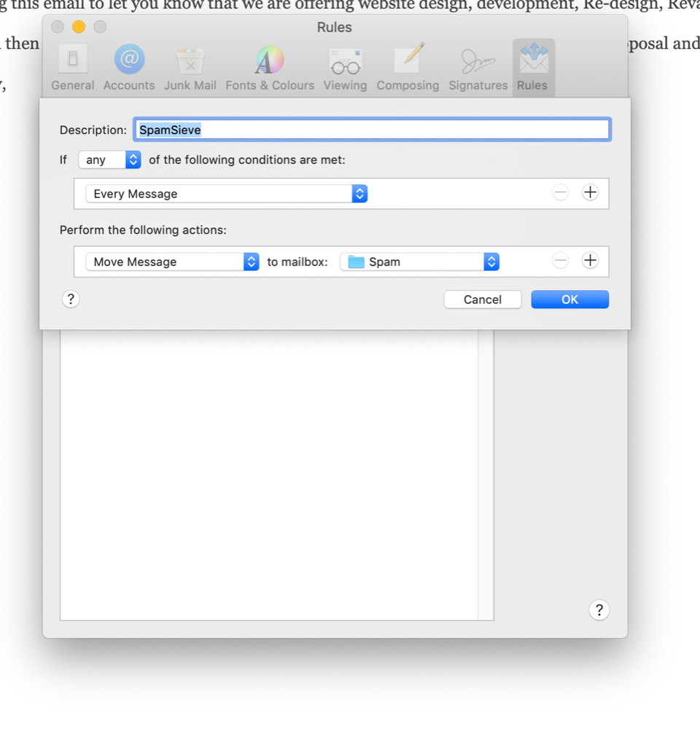The height and width of the screenshot is (736, 700).
Task: Open the 'any' conditions match dropdown
Action: (109, 160)
